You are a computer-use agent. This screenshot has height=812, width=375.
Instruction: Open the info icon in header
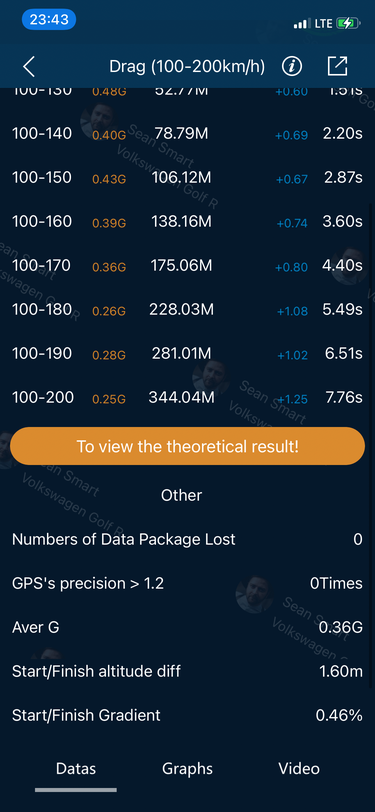pyautogui.click(x=292, y=66)
